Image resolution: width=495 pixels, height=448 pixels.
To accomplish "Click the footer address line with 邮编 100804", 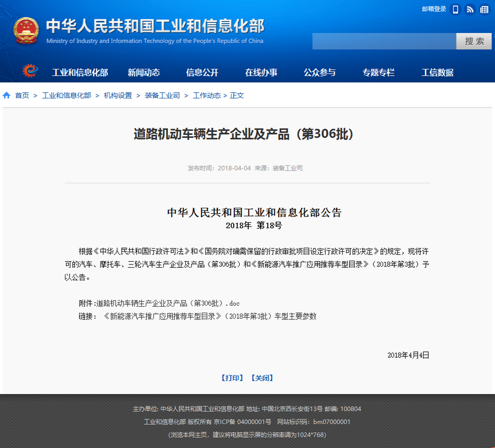I will click(x=247, y=409).
